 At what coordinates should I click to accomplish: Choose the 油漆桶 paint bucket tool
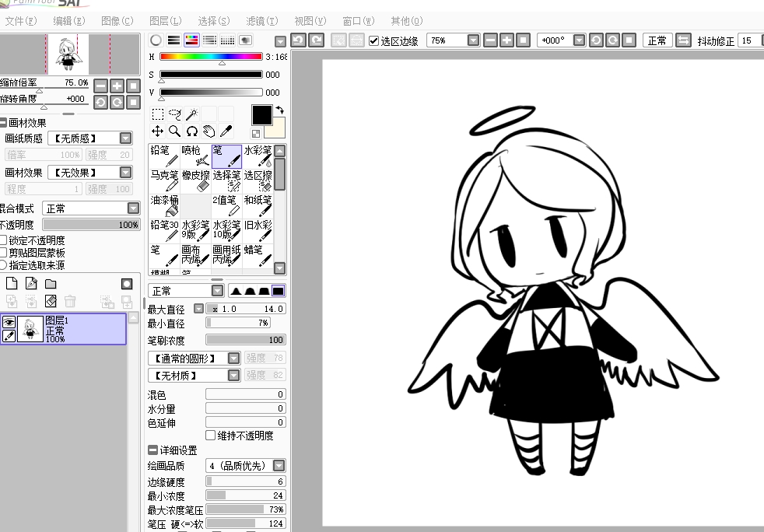164,206
